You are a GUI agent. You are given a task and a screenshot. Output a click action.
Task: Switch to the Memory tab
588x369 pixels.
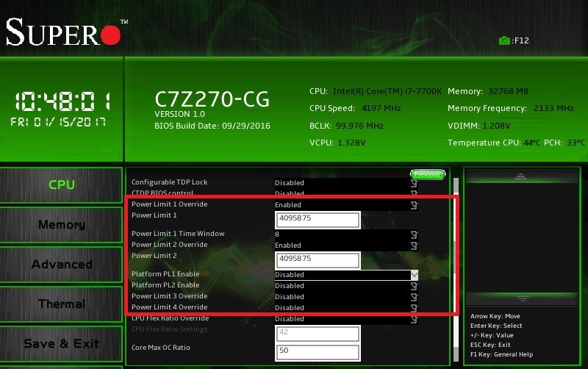(x=61, y=225)
